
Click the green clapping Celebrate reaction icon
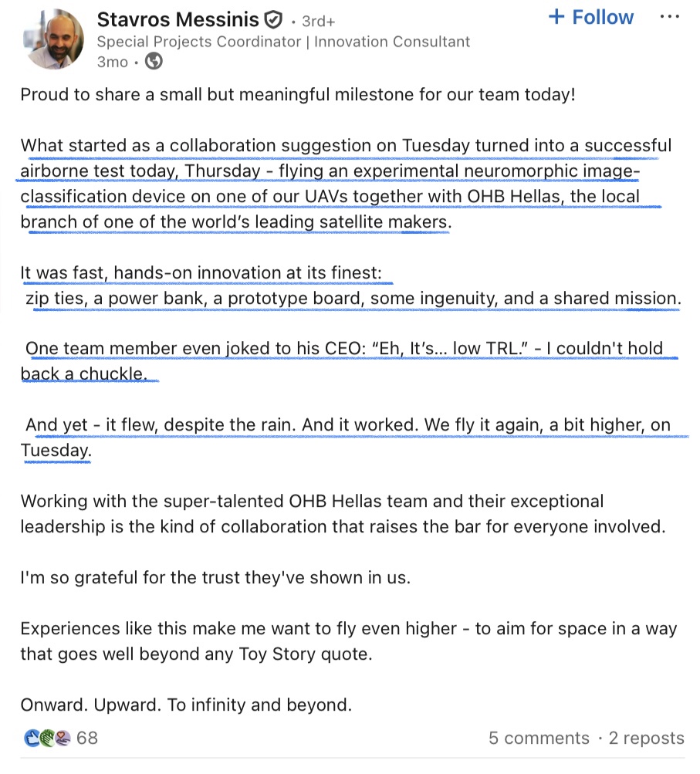[x=48, y=739]
